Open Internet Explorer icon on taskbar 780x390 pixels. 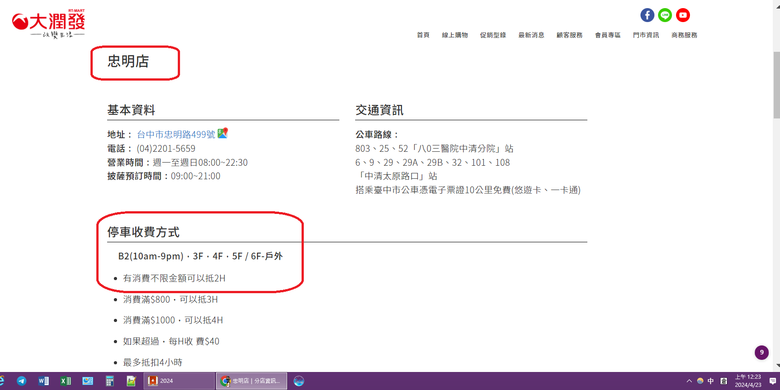tap(2, 381)
